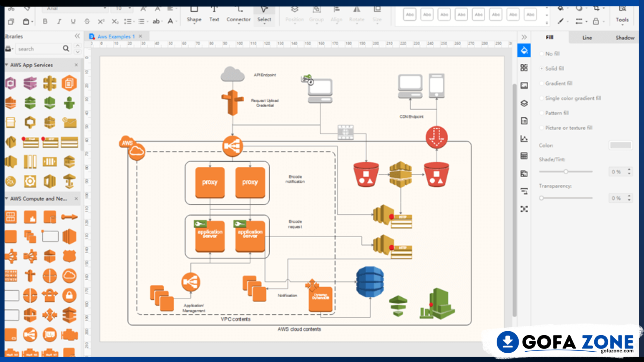Open the page document panel icon
This screenshot has width=644, height=362.
(x=524, y=121)
